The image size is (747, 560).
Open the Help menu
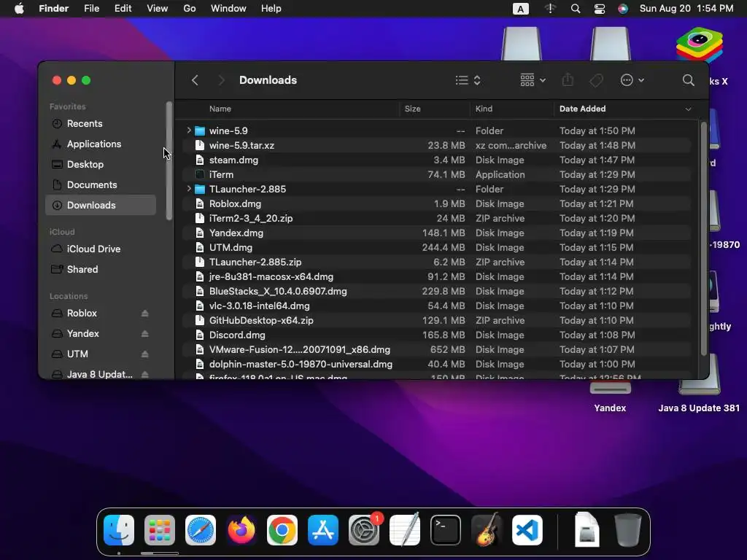tap(271, 9)
